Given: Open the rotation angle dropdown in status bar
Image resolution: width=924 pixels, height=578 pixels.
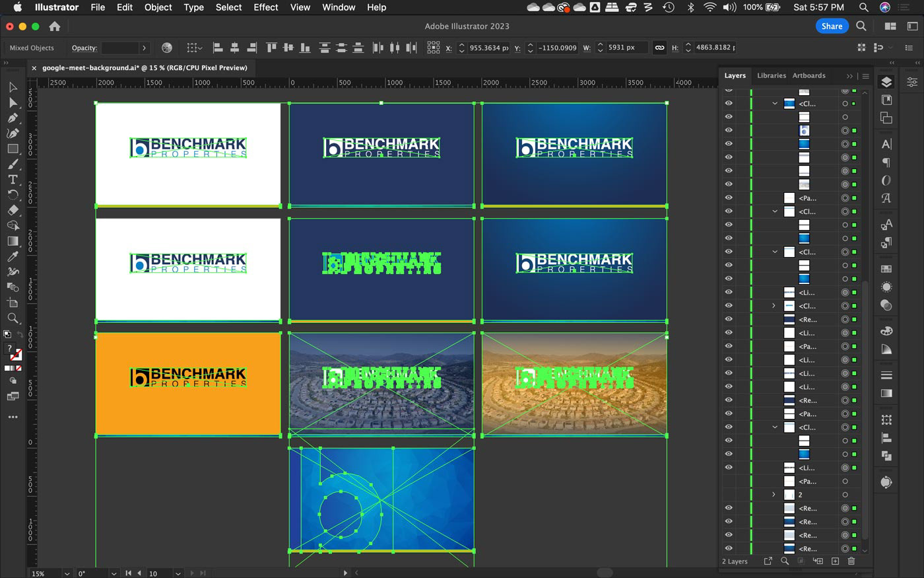Looking at the screenshot, I should click(114, 573).
